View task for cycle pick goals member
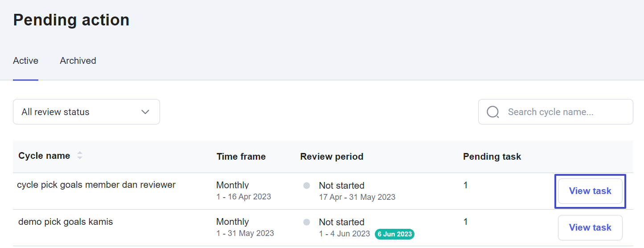Screen dimensions: 644x248 coord(590,191)
